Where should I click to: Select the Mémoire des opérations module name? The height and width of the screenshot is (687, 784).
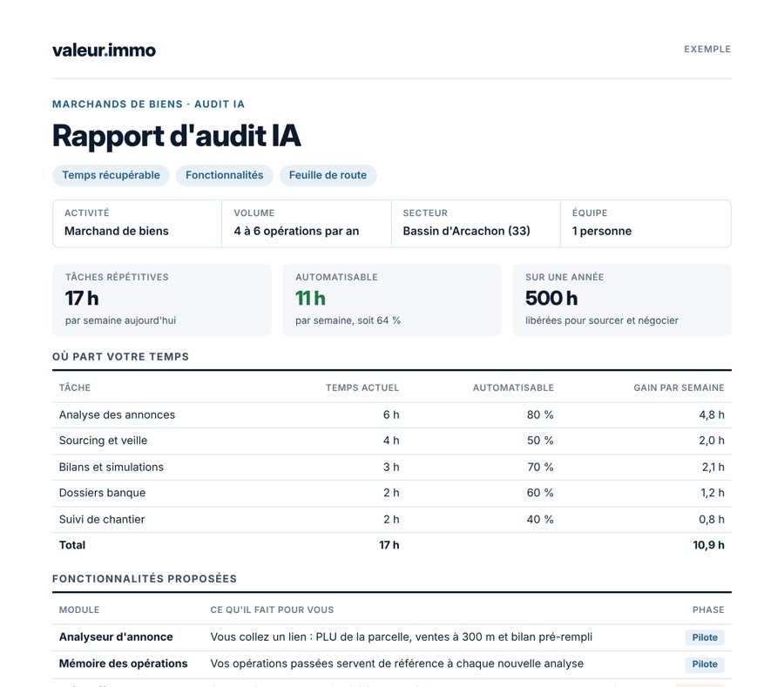(x=123, y=663)
